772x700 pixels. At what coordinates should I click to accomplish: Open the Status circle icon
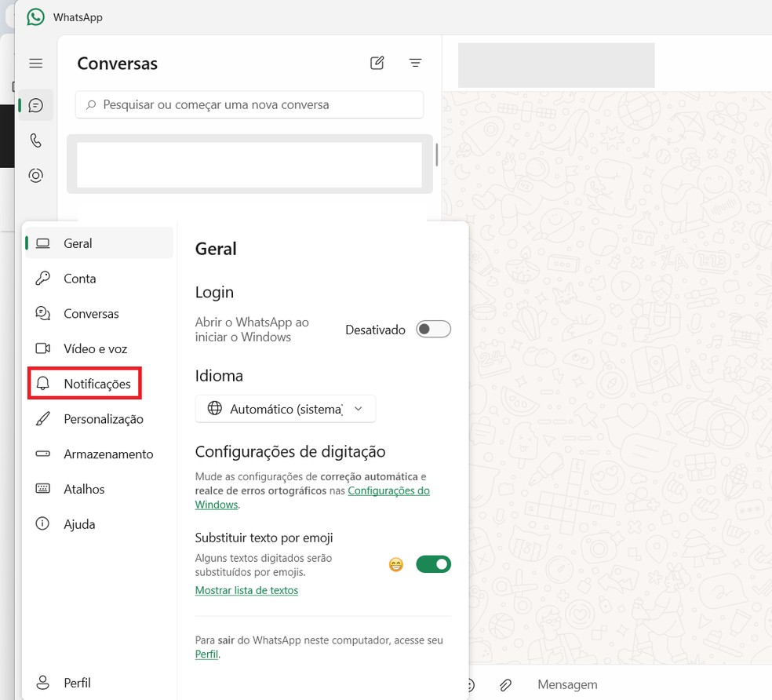(35, 175)
